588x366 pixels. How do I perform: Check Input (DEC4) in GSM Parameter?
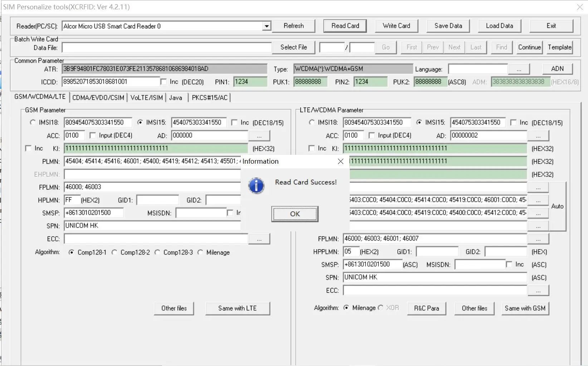click(x=93, y=135)
